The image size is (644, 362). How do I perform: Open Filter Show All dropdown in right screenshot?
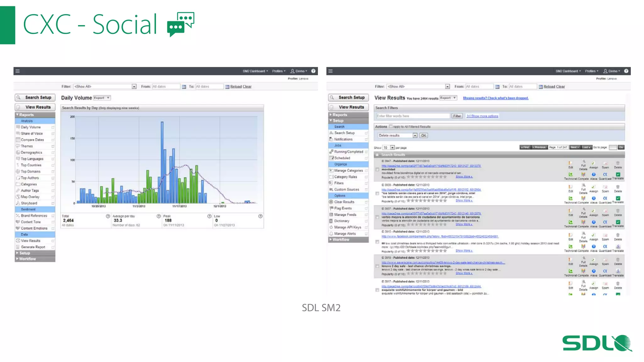pyautogui.click(x=418, y=86)
